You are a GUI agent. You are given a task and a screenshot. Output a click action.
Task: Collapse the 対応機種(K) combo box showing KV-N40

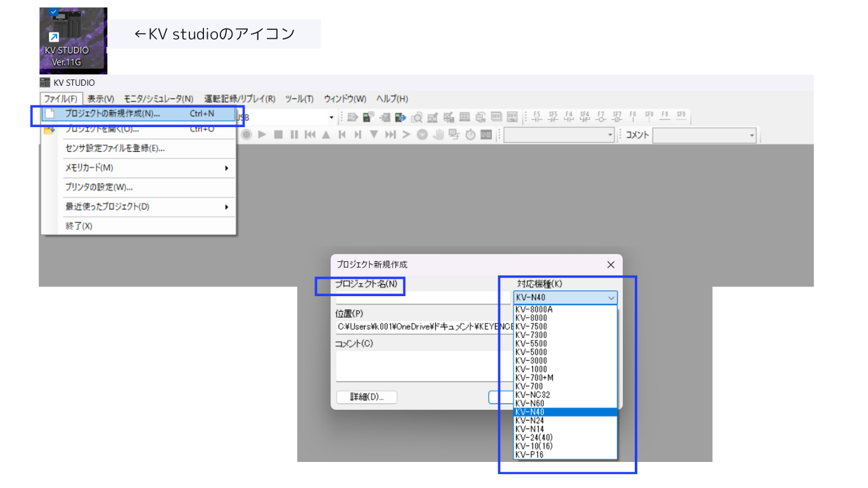565,297
